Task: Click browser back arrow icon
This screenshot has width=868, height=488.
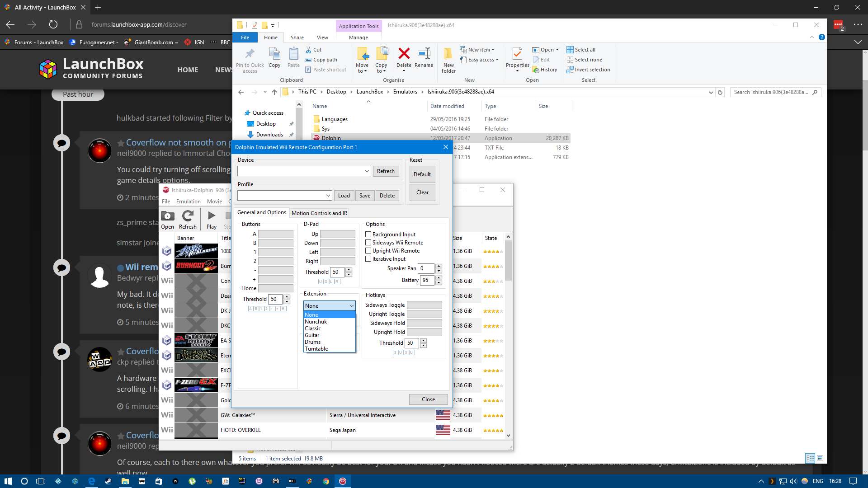Action: click(10, 24)
